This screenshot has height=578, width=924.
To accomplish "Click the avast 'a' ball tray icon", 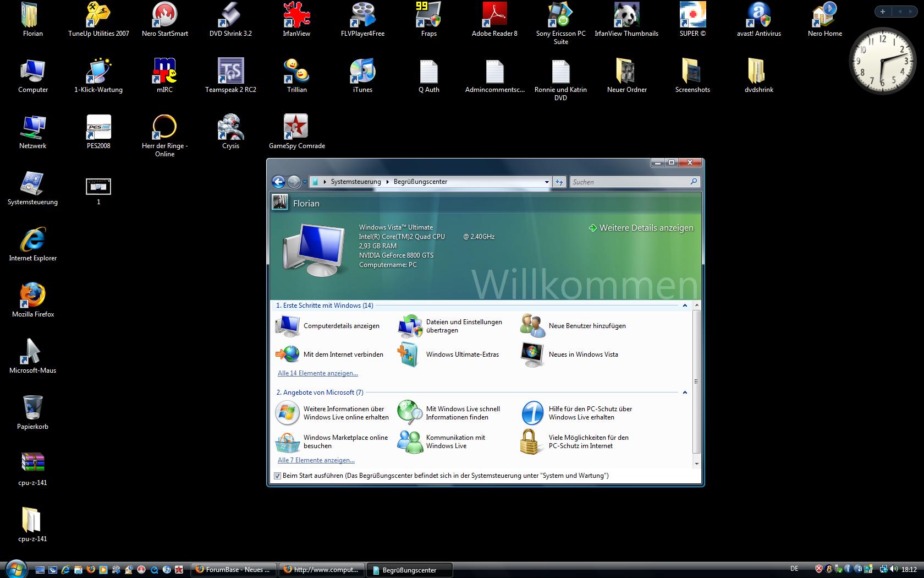I will click(859, 569).
